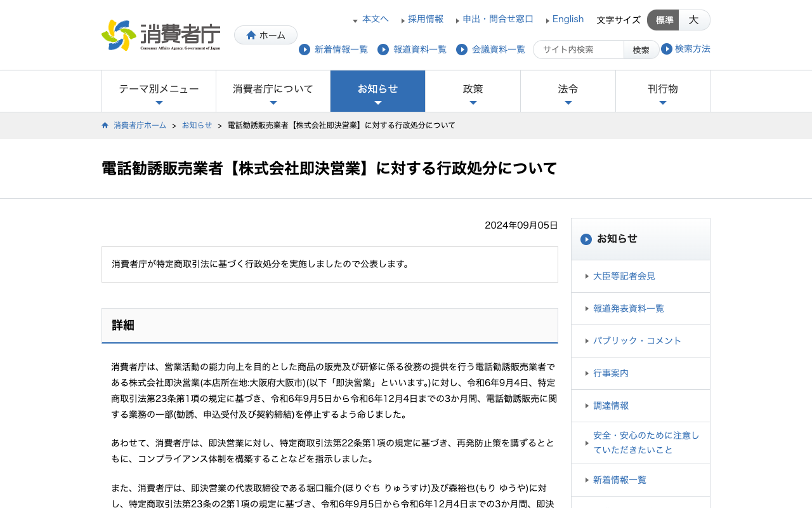Open 会議資料一覧 link

point(498,50)
